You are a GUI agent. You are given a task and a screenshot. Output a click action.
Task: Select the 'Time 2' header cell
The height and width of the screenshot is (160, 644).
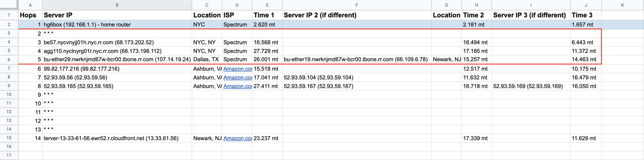[x=477, y=15]
